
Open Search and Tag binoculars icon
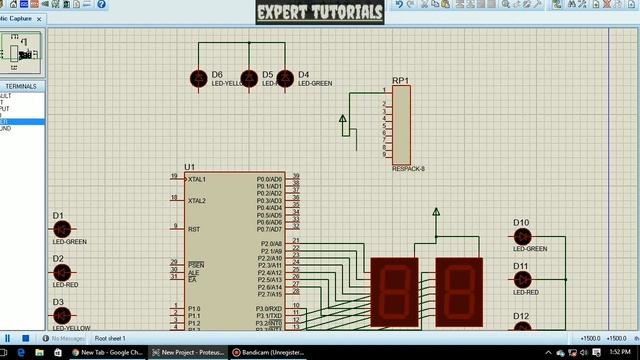click(x=571, y=4)
